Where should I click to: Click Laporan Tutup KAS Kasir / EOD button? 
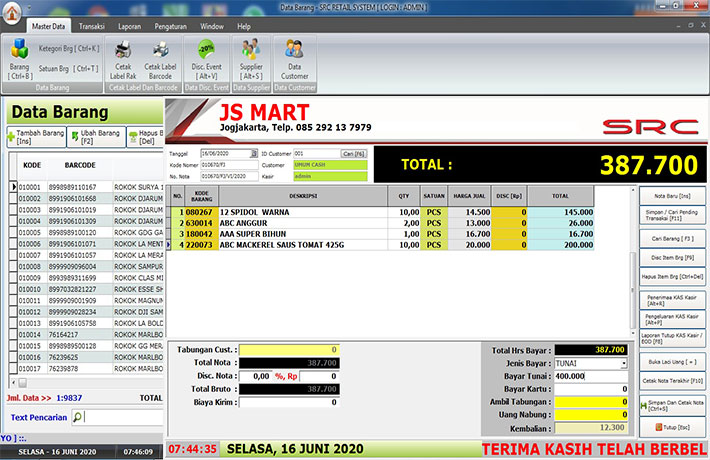(x=672, y=338)
